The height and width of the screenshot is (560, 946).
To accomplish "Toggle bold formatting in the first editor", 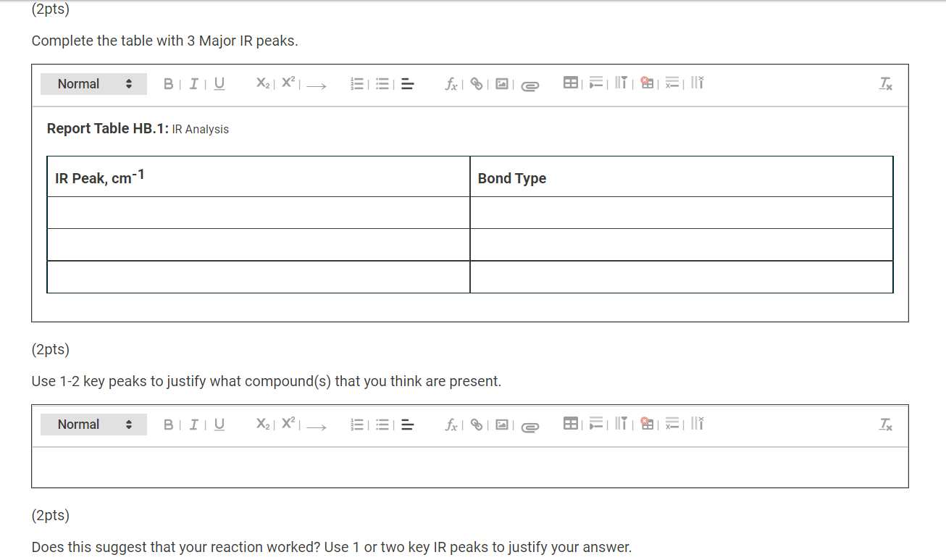I will pyautogui.click(x=168, y=84).
